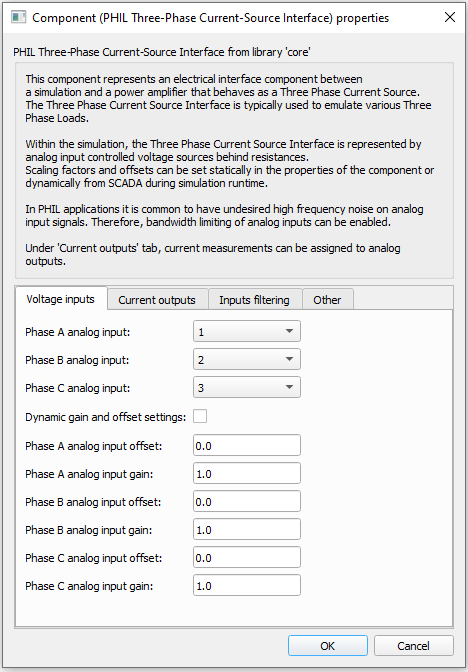The image size is (468, 672).
Task: Switch to the Current outputs tab
Action: (x=157, y=300)
